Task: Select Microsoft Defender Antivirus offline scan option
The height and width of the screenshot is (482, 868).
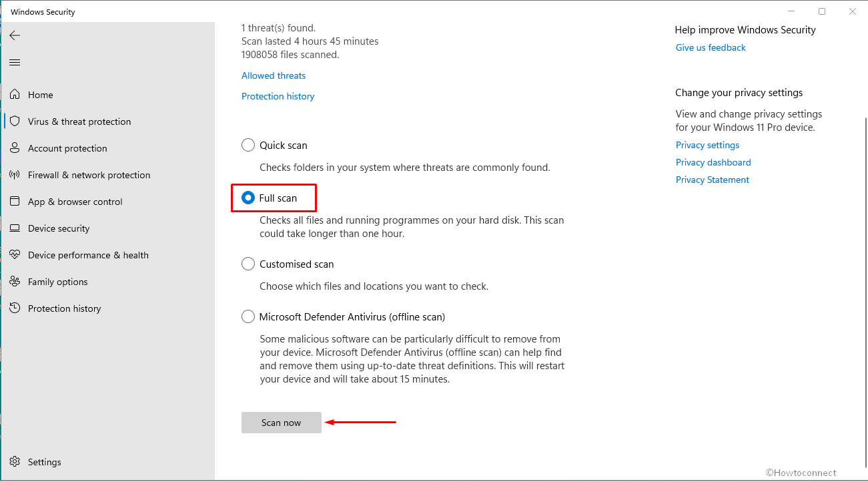Action: [248, 316]
